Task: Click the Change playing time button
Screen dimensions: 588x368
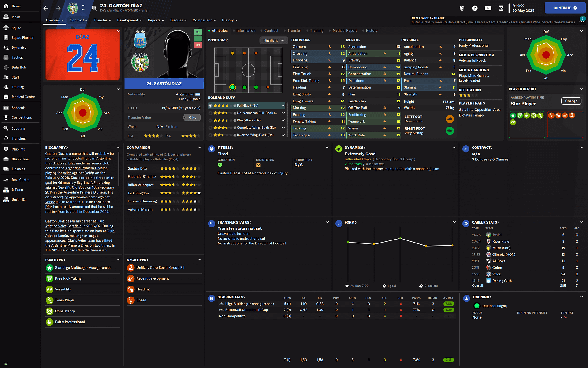Action: coord(571,101)
